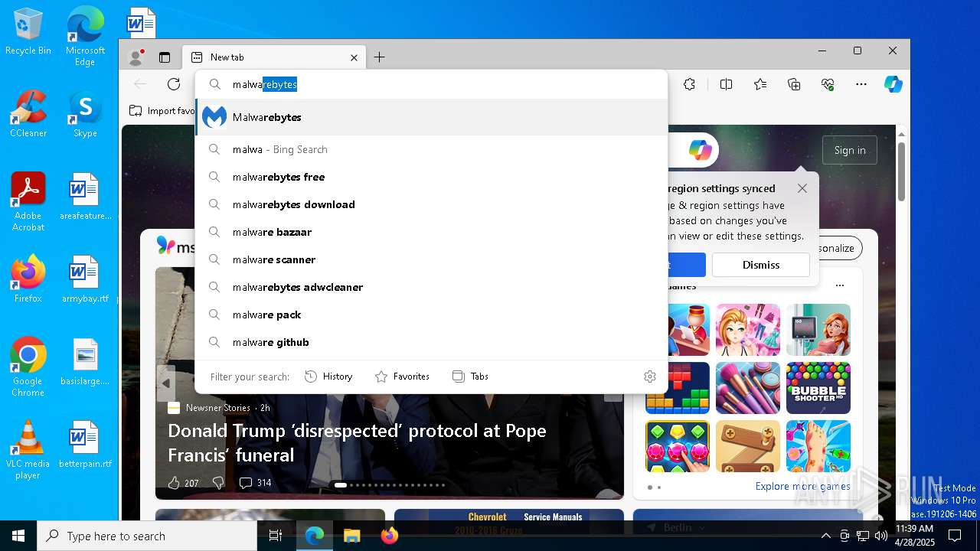The width and height of the screenshot is (980, 551).
Task: Like the news story thumbs up icon
Action: 174,483
